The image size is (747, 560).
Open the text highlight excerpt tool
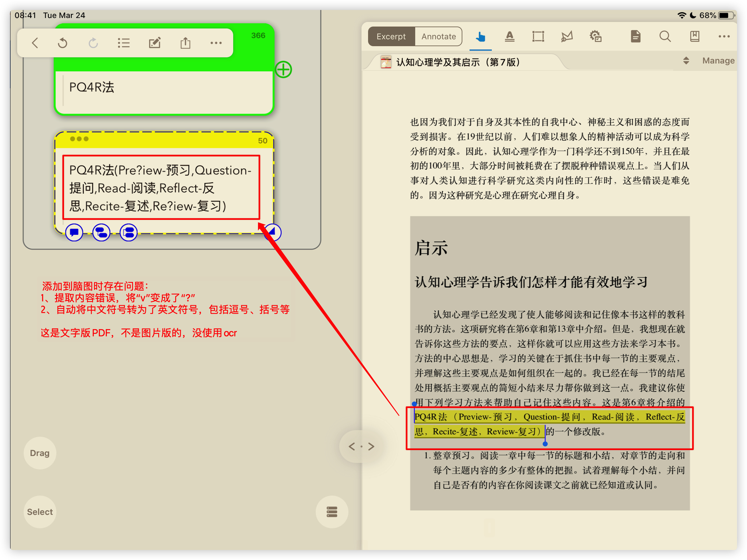[510, 36]
